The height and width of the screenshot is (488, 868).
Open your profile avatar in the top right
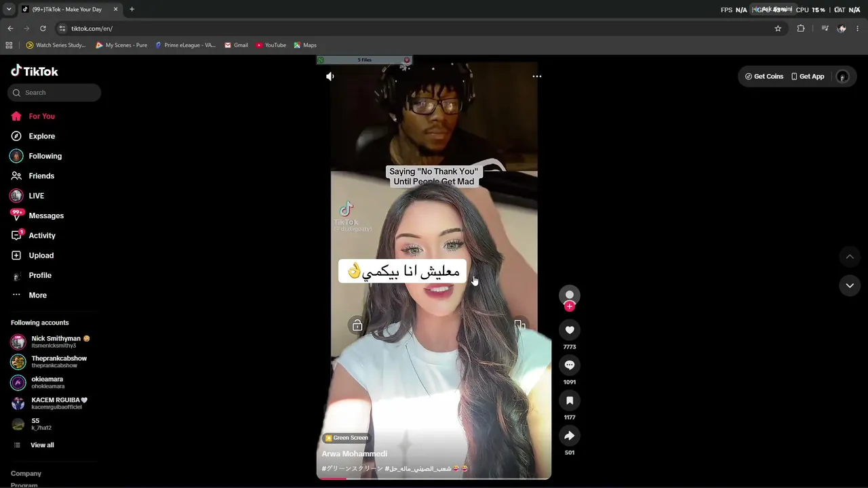[x=843, y=77]
